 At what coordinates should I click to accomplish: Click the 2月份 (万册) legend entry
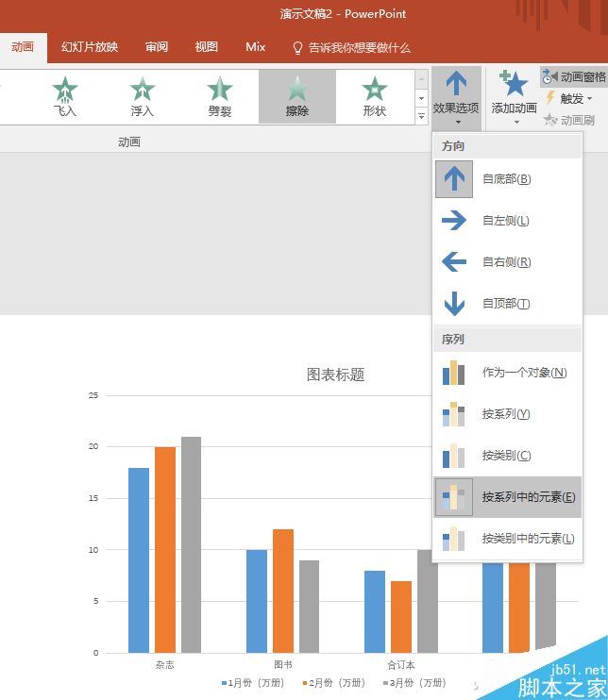coord(333,683)
